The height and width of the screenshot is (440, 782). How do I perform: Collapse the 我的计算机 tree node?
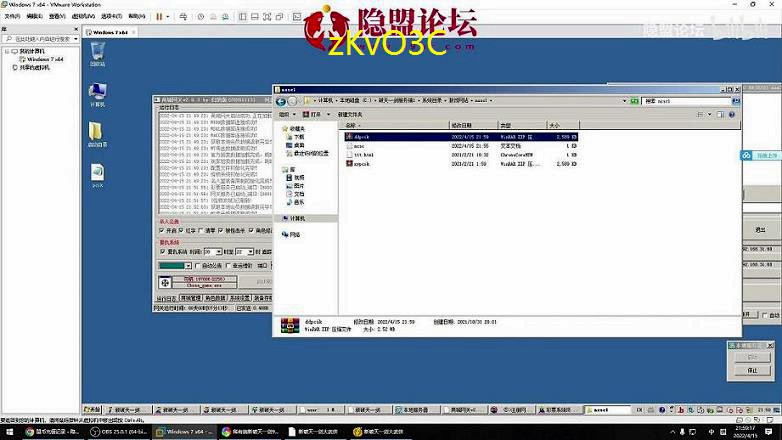(7, 51)
